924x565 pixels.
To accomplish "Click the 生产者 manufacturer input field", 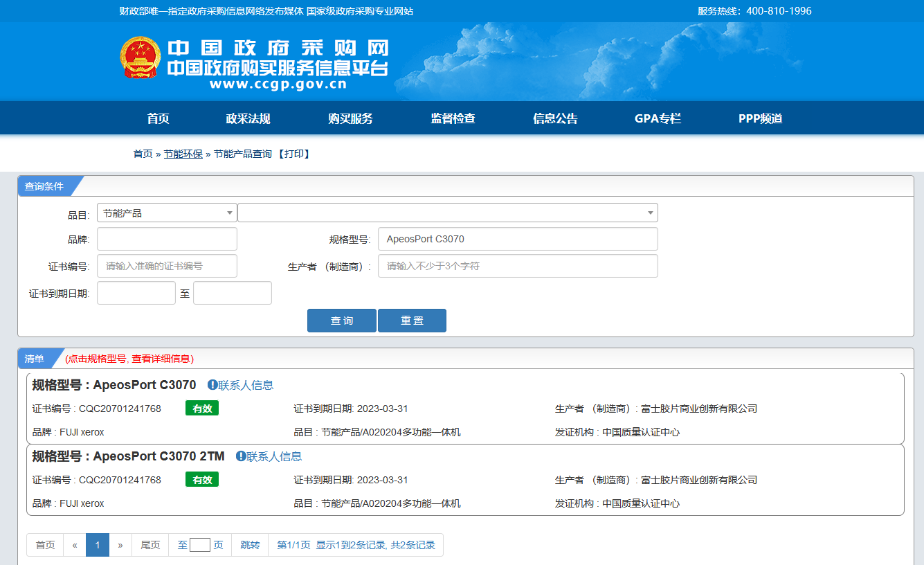I will [517, 266].
